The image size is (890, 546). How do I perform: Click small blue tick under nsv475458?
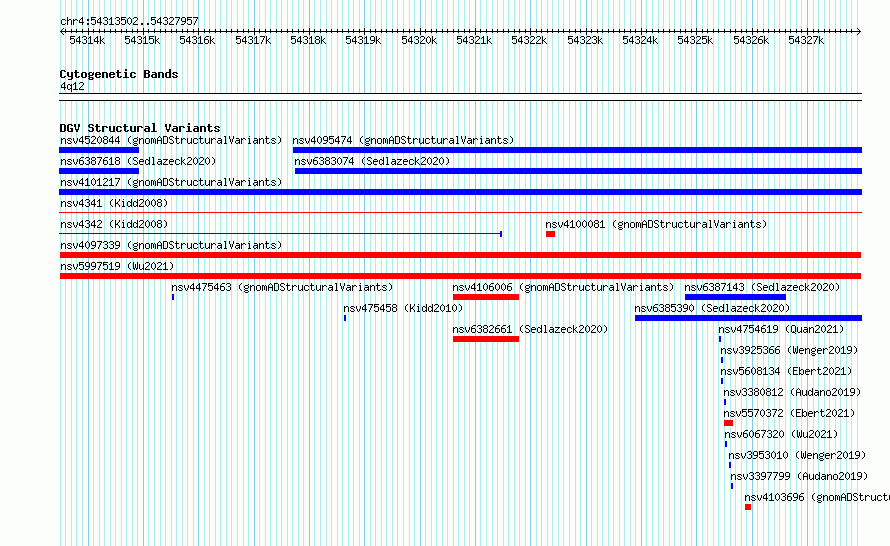345,318
